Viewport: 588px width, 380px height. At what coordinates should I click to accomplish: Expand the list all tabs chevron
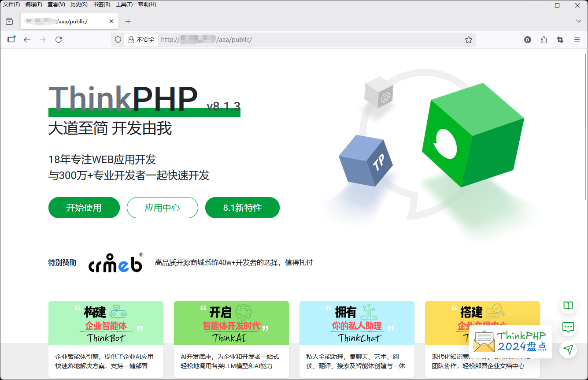579,21
